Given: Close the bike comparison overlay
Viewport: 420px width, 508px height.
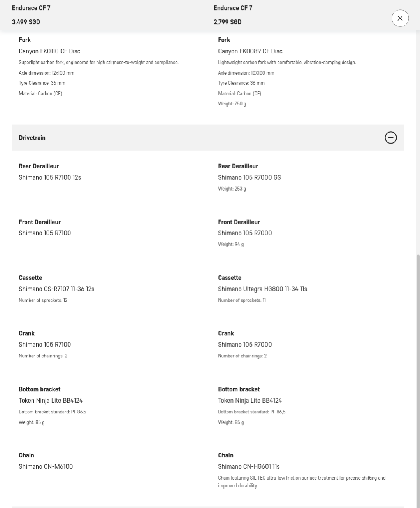Looking at the screenshot, I should coord(400,18).
